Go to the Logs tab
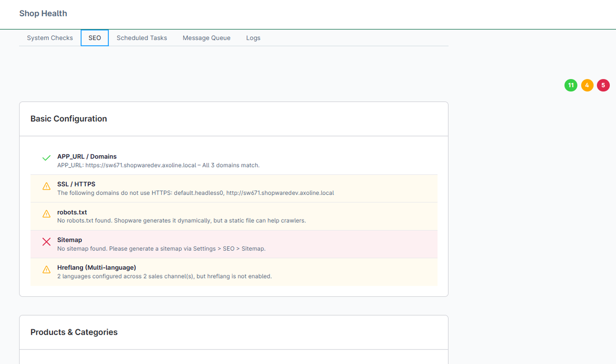Viewport: 616px width, 364px height. [253, 38]
